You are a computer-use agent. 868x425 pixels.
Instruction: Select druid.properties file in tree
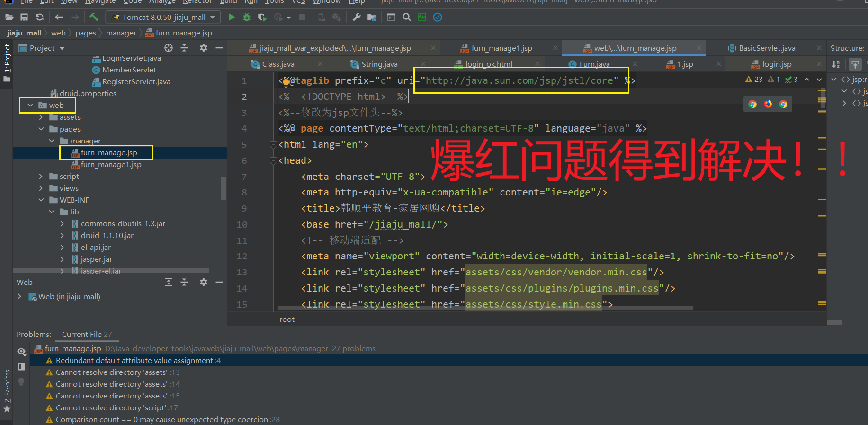pos(88,93)
